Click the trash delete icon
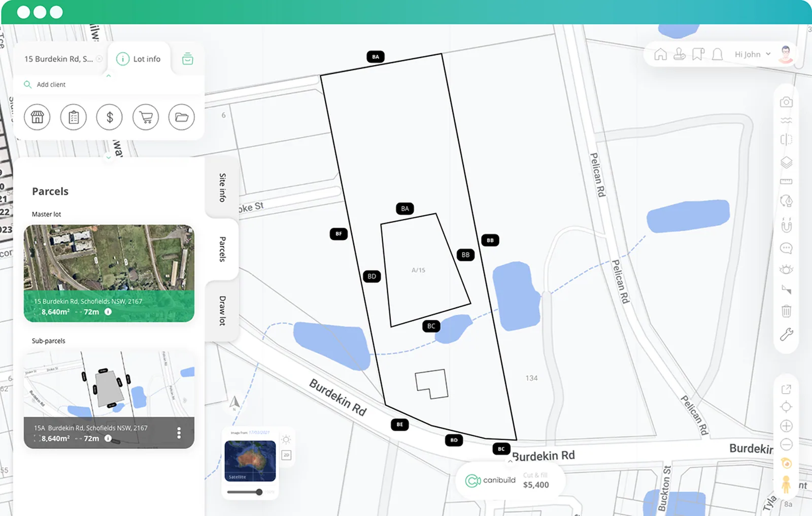This screenshot has width=812, height=516. [x=786, y=311]
